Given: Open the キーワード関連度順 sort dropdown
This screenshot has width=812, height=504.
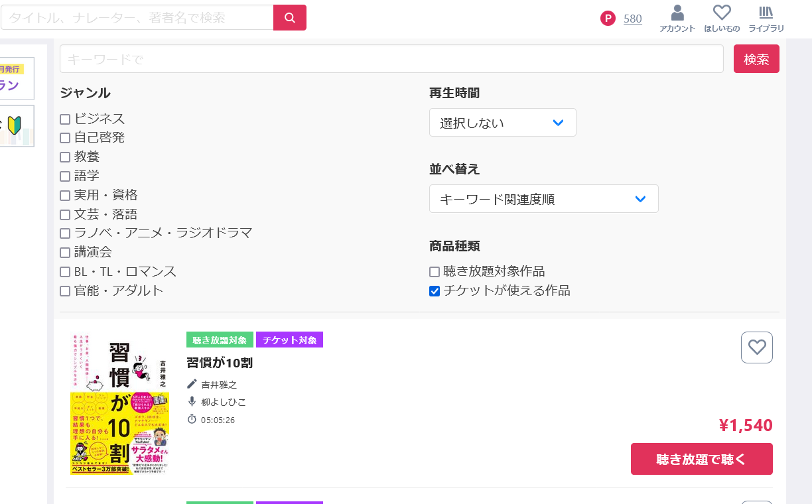Looking at the screenshot, I should 543,199.
